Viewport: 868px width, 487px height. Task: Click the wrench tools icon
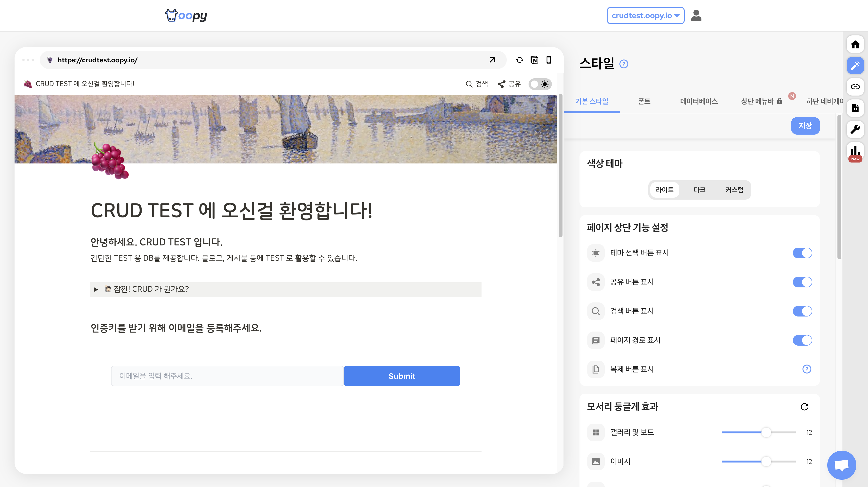click(855, 129)
